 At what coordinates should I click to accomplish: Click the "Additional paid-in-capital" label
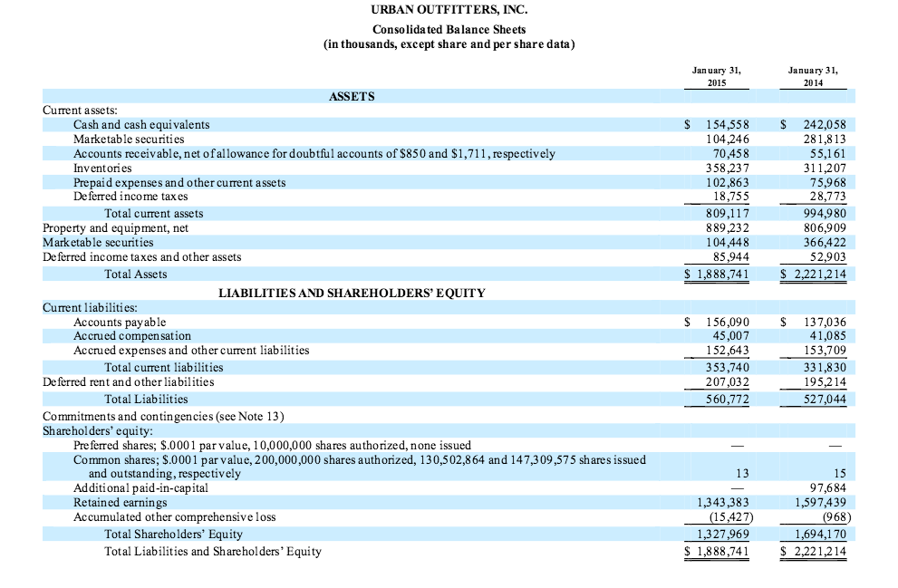tap(140, 487)
